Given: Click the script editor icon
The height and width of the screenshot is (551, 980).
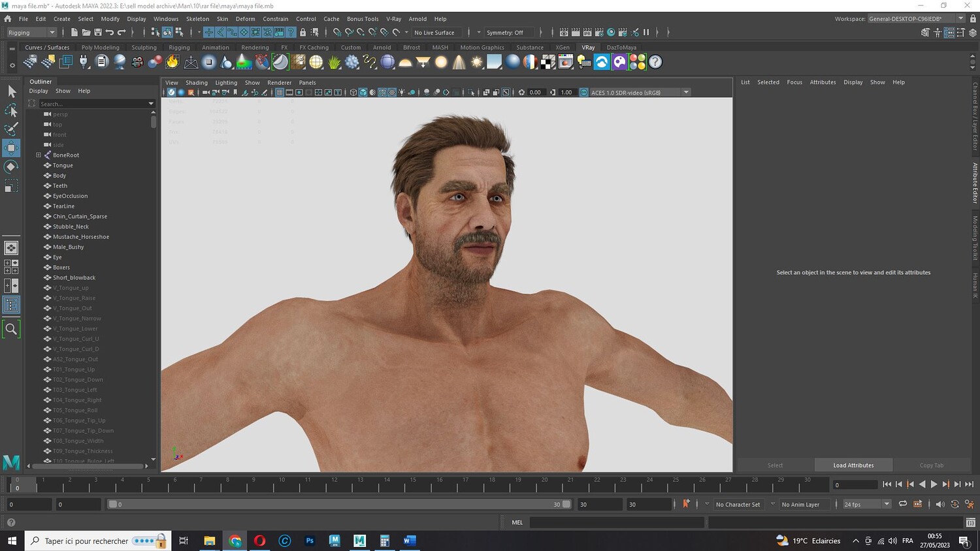Looking at the screenshot, I should (970, 522).
